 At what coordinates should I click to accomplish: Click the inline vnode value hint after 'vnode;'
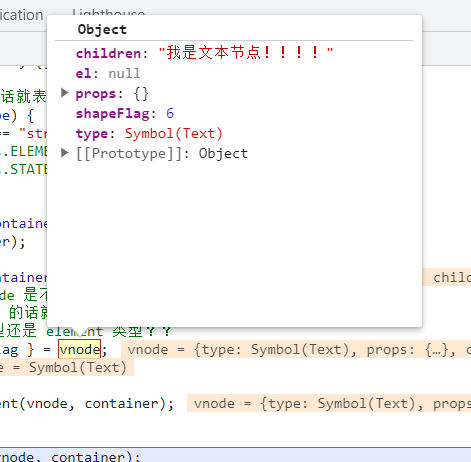tap(296, 349)
